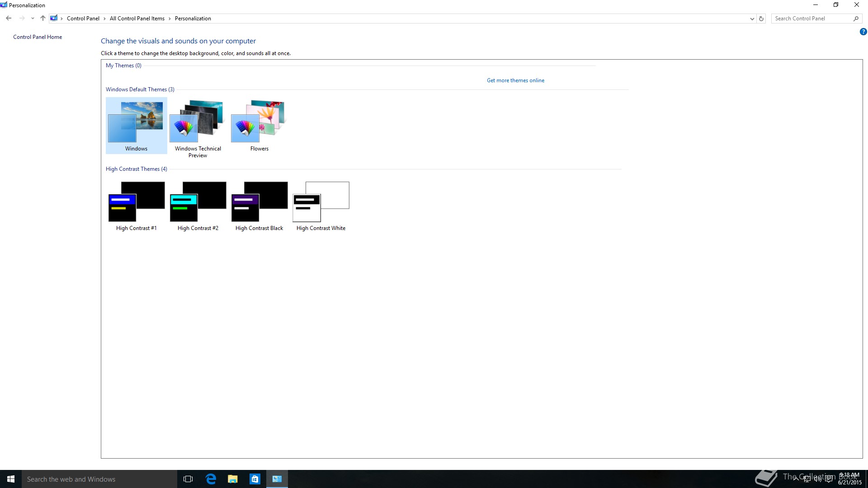Open the Help question mark button

pyautogui.click(x=863, y=32)
